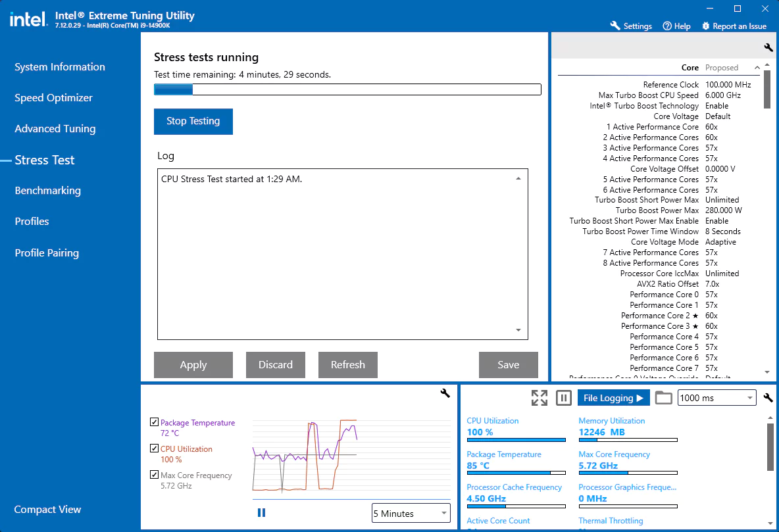Start File Logging
This screenshot has height=532, width=779.
[614, 398]
